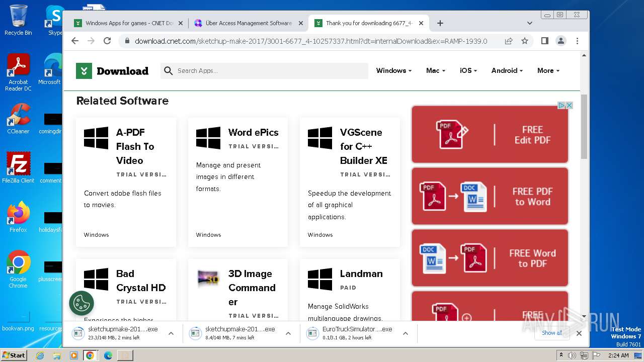Open the Chrome side panel icon
The height and width of the screenshot is (362, 644).
(544, 41)
